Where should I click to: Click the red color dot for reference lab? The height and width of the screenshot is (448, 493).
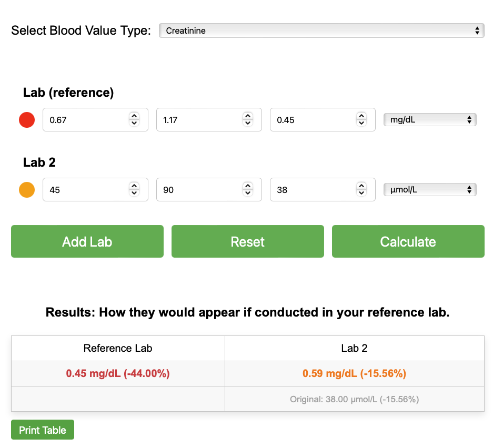27,120
